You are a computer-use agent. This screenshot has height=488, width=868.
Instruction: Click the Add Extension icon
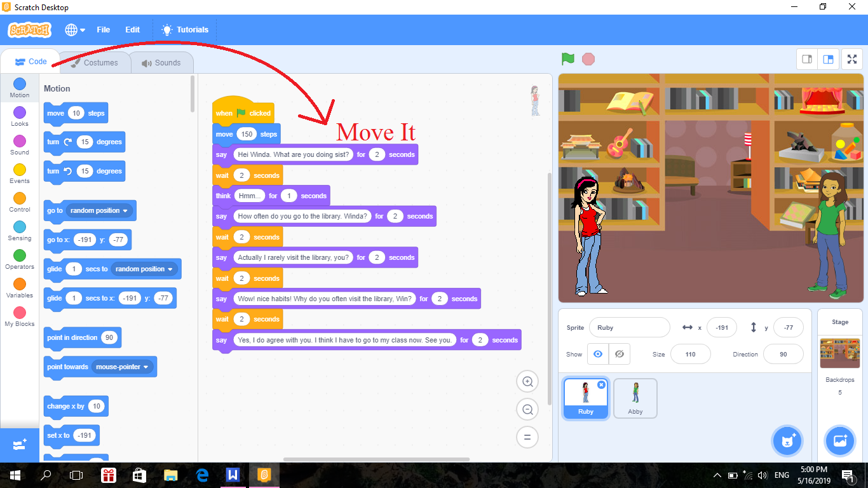click(19, 445)
